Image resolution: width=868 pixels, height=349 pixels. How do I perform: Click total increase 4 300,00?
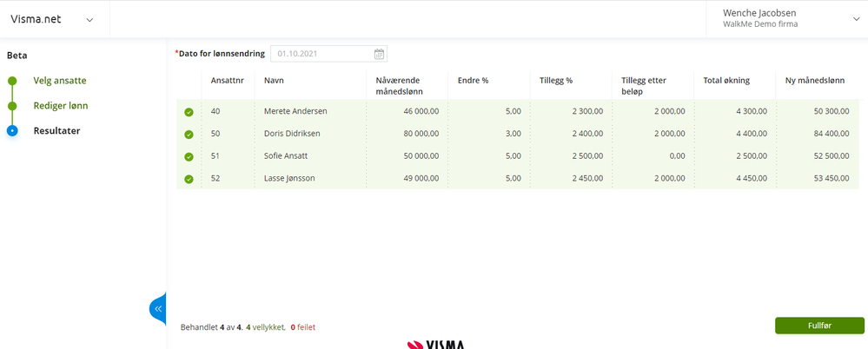coord(752,111)
